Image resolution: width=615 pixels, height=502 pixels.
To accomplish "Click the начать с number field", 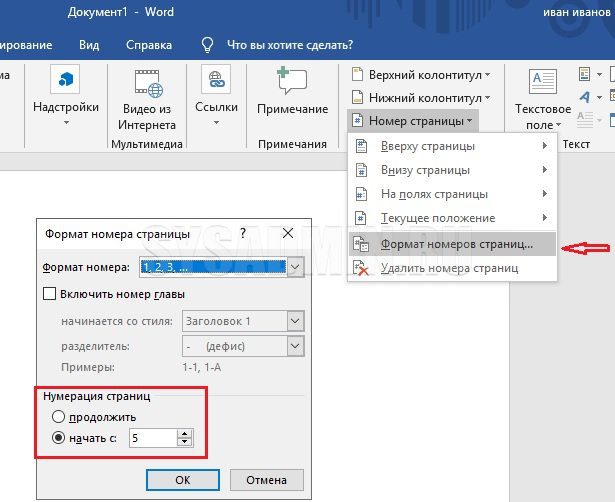I will click(153, 438).
